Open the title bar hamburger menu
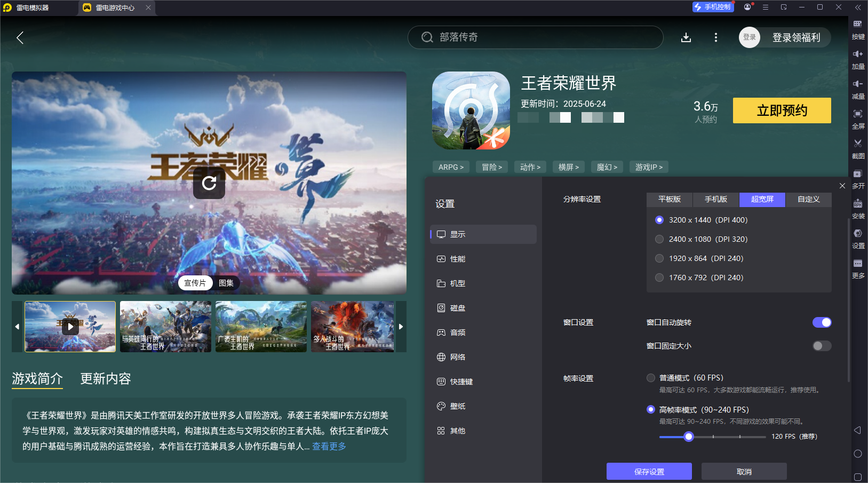This screenshot has width=868, height=483. click(x=766, y=7)
